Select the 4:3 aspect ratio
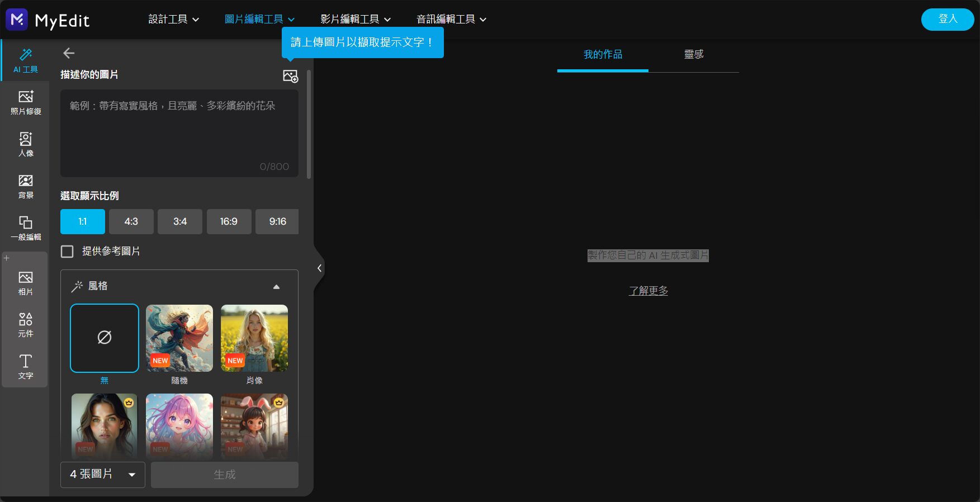Viewport: 980px width, 502px height. click(131, 221)
